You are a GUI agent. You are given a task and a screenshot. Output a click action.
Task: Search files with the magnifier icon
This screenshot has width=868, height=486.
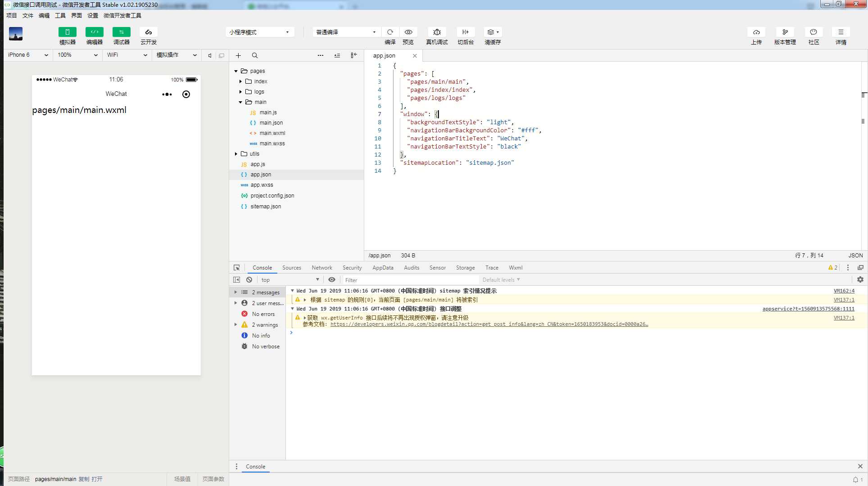[255, 55]
